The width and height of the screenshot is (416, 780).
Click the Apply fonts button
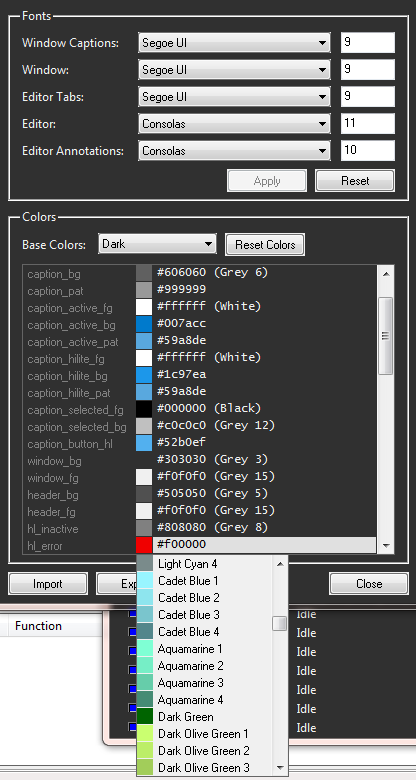point(267,181)
